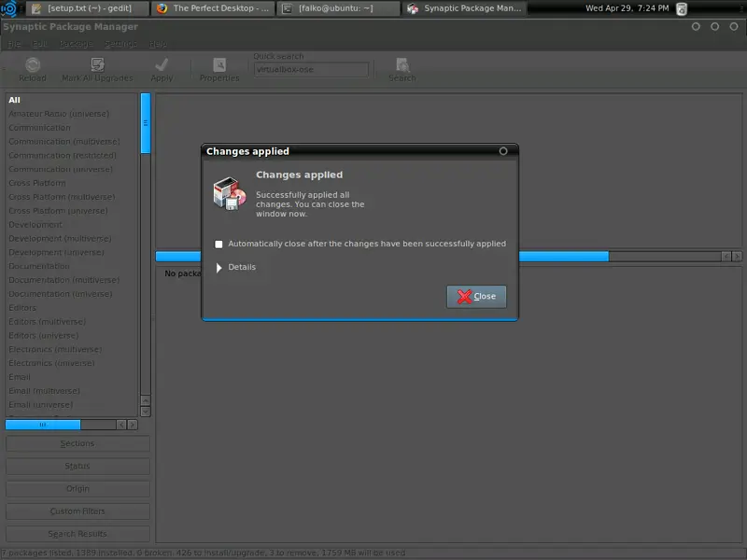
Task: Click the category list scroll up arrow
Action: (x=146, y=400)
